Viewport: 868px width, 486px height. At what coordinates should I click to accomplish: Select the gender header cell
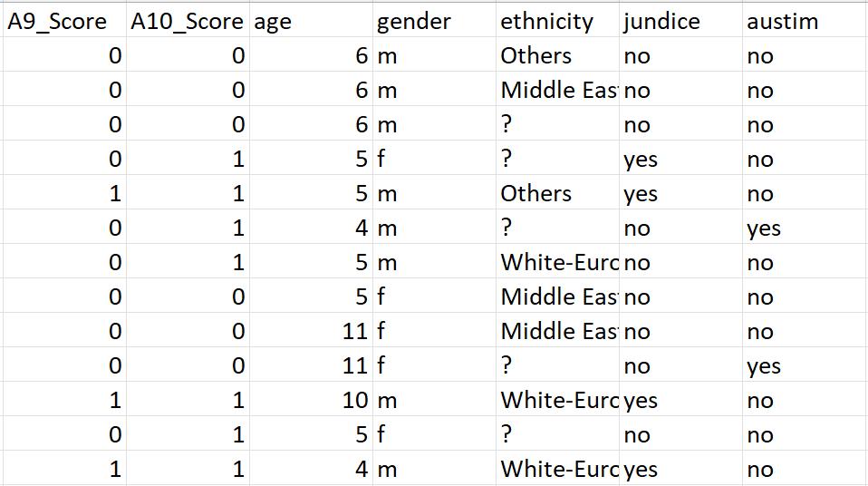click(435, 21)
